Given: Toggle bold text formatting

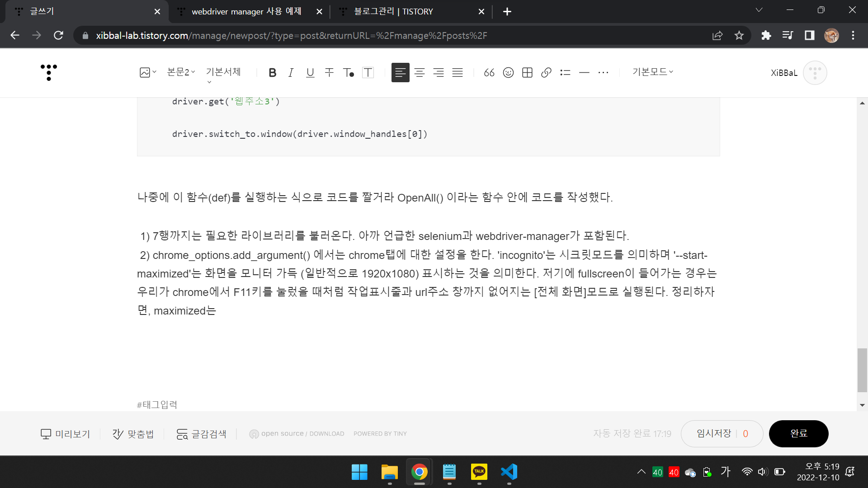Looking at the screenshot, I should click(x=272, y=72).
